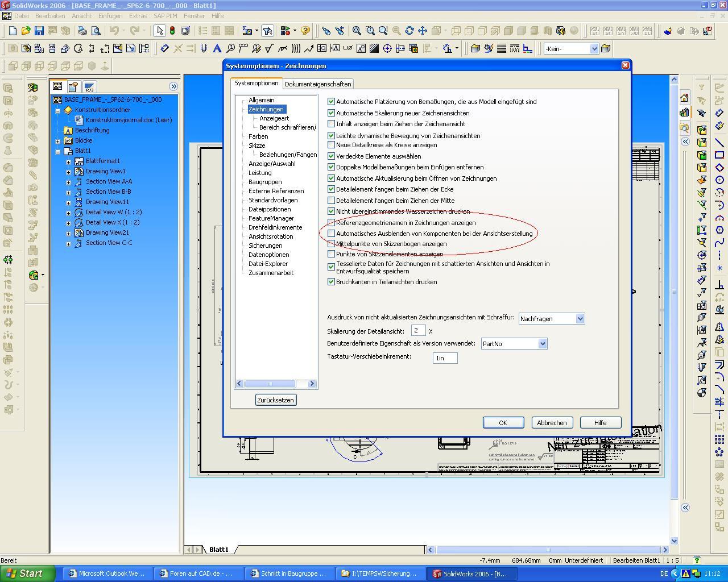Expand Section View A-A tree node
This screenshot has height=582, width=728.
pos(69,182)
